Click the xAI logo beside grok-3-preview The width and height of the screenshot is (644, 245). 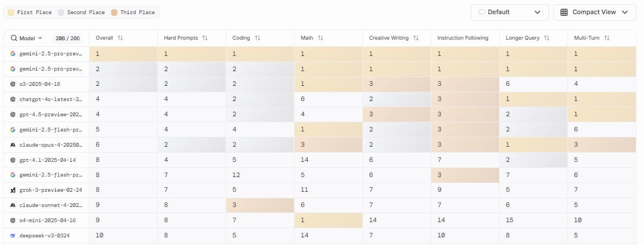12,190
